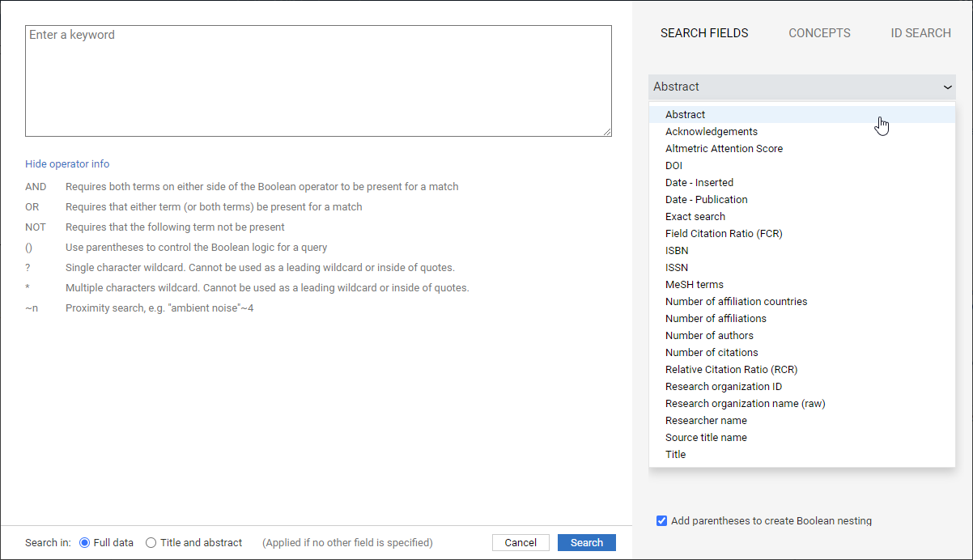Click the Abstract dropdown chevron arrow
Screen dimensions: 973x560
tap(947, 87)
